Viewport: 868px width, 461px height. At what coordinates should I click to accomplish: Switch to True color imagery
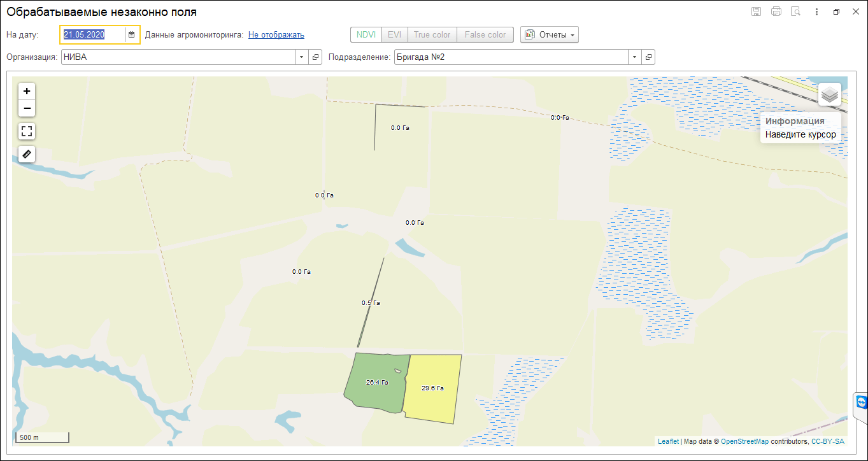click(x=432, y=34)
